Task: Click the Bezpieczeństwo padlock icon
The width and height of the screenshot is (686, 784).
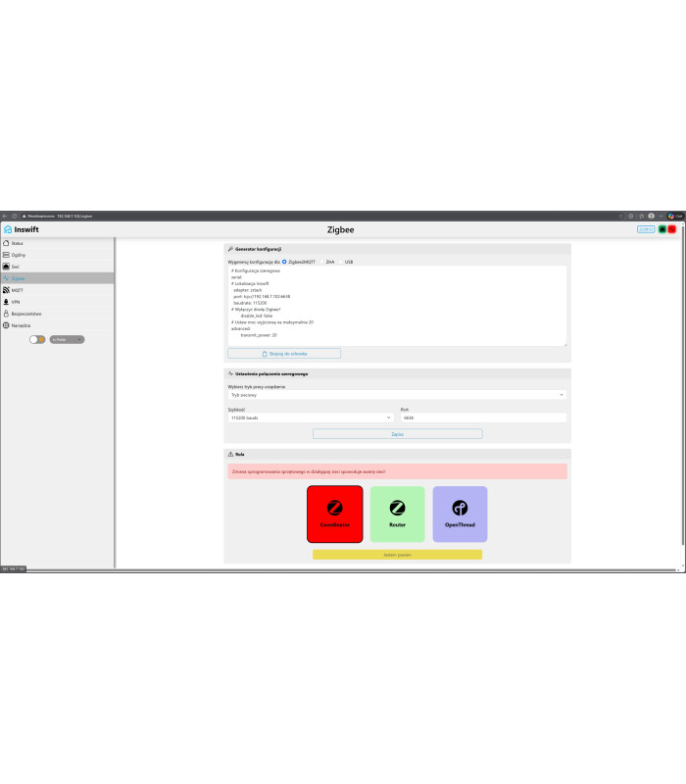Action: pos(6,314)
